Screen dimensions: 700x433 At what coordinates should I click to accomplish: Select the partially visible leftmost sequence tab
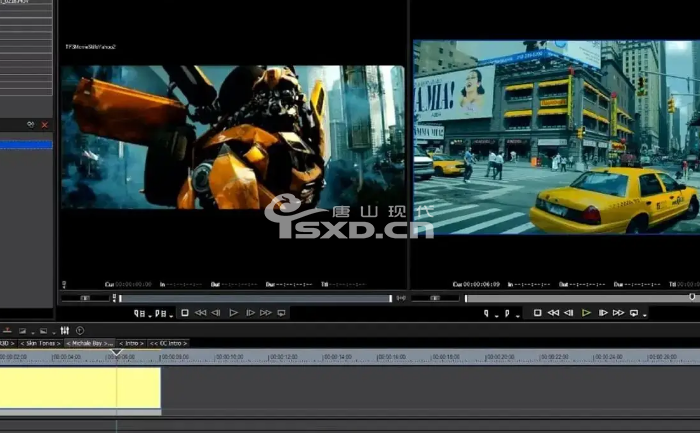tap(8, 343)
